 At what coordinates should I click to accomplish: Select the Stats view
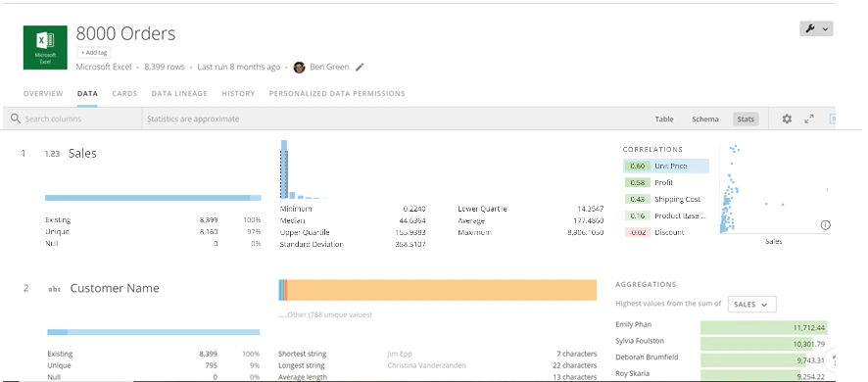746,119
